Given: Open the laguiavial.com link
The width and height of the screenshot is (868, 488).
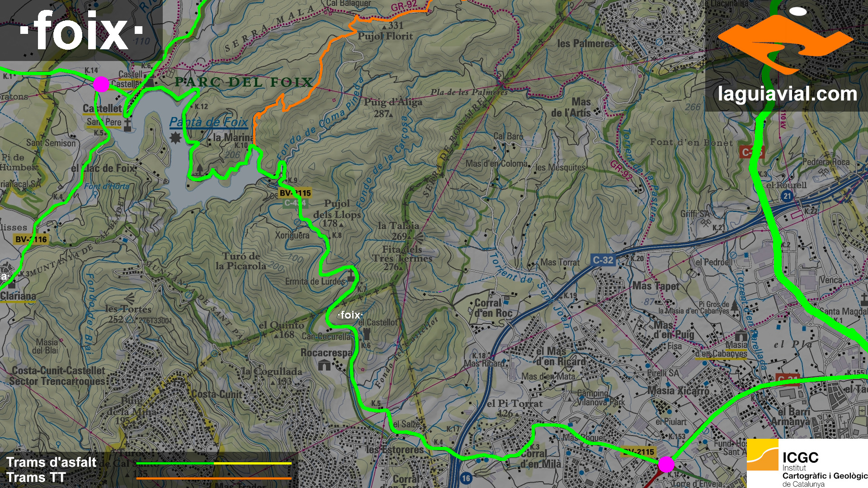Looking at the screenshot, I should click(788, 94).
